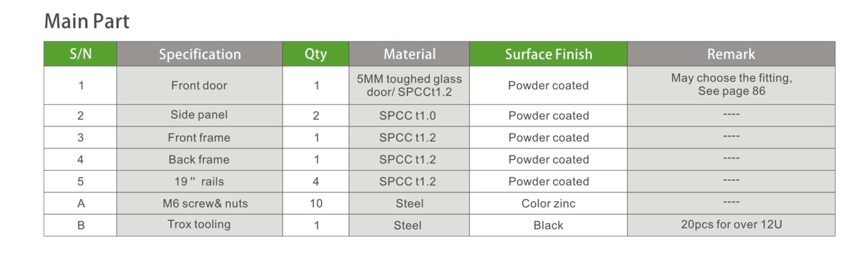The height and width of the screenshot is (262, 868).
Task: Click the "Side panel" cell
Action: (x=199, y=115)
